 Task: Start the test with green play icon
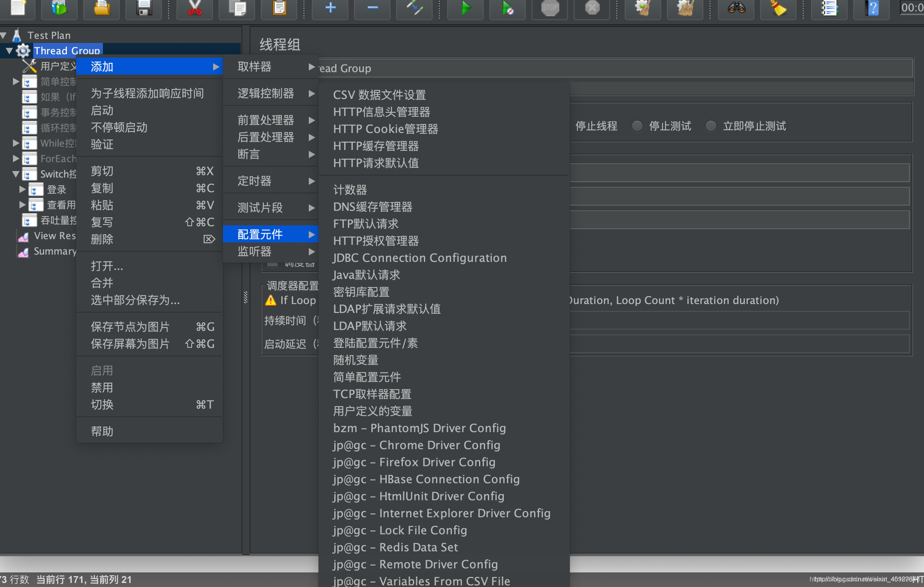(466, 7)
